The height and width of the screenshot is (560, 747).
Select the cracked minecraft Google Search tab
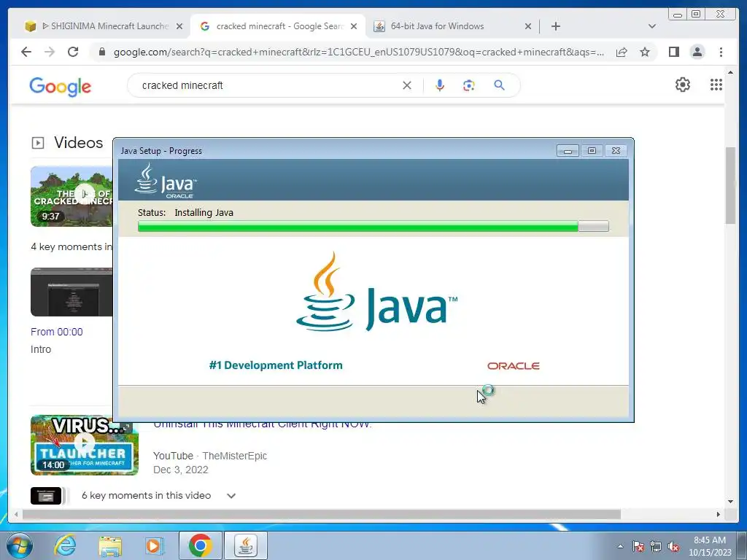coord(278,26)
